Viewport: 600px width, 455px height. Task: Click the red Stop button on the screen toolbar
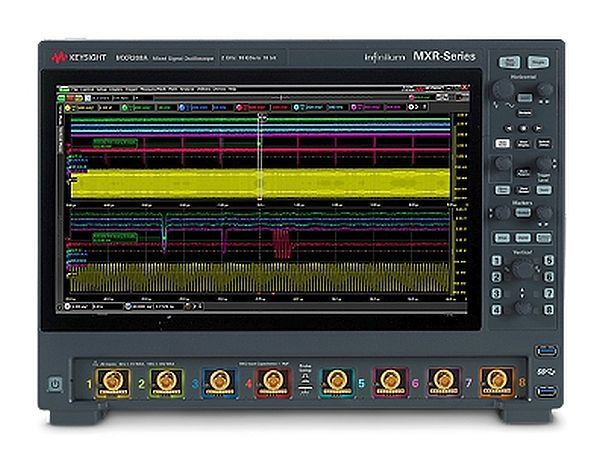tap(69, 98)
